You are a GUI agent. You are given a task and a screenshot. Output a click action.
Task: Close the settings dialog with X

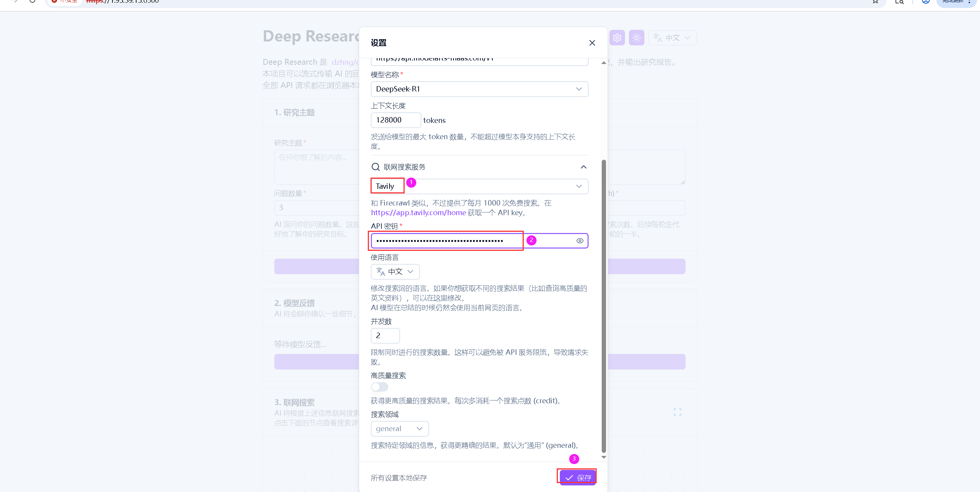point(592,43)
